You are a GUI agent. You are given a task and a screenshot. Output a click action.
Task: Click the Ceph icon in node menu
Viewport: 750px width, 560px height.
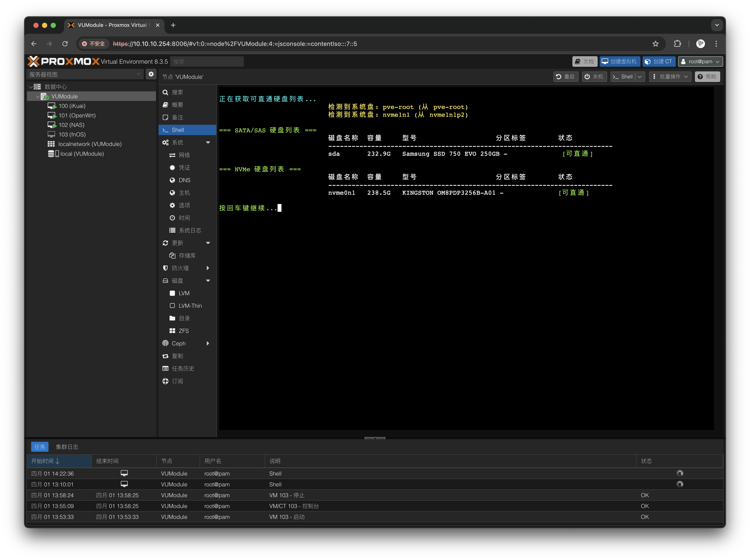tap(165, 343)
